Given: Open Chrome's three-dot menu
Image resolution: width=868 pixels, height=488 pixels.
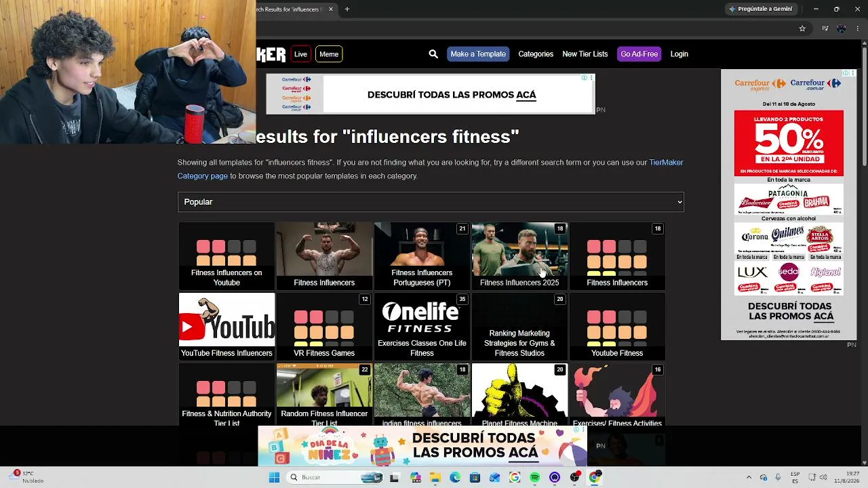Looking at the screenshot, I should click(859, 28).
